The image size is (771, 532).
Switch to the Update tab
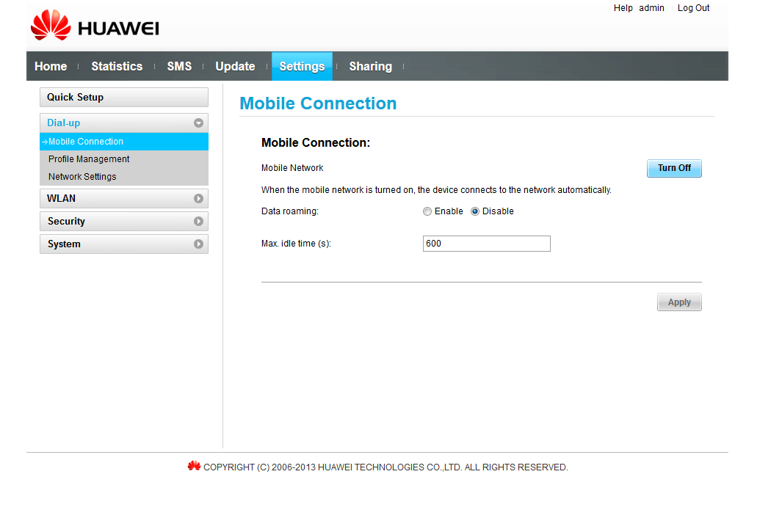[x=235, y=66]
